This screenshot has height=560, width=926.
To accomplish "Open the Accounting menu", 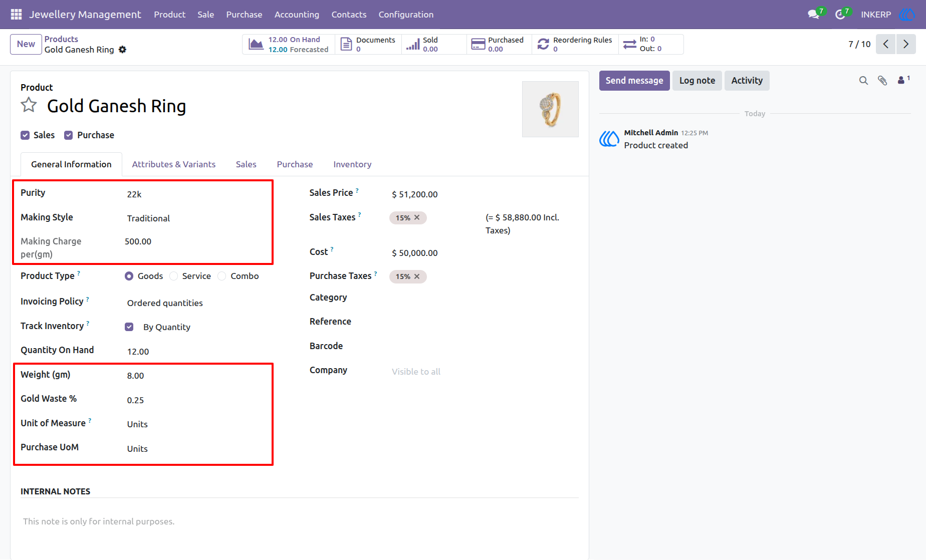I will coord(297,15).
